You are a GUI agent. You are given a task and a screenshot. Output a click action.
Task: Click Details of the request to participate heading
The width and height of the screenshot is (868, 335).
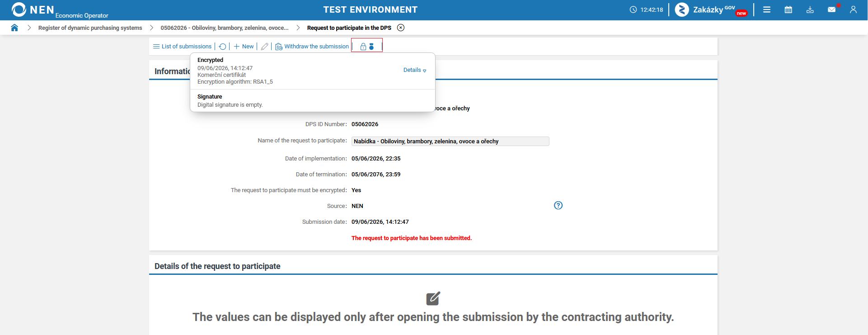point(217,266)
